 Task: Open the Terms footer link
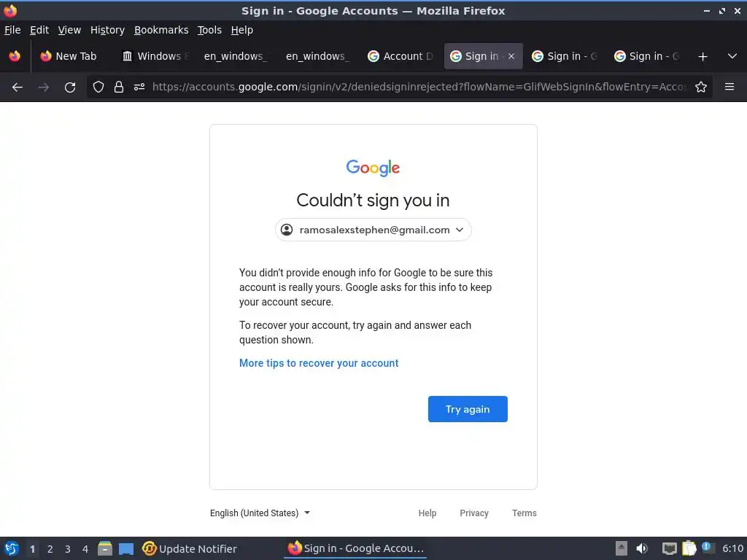(x=524, y=513)
